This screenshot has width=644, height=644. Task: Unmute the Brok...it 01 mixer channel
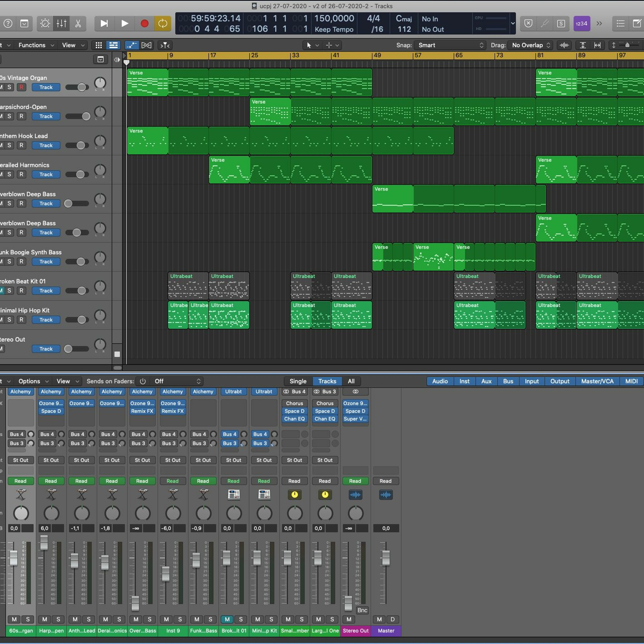click(227, 619)
